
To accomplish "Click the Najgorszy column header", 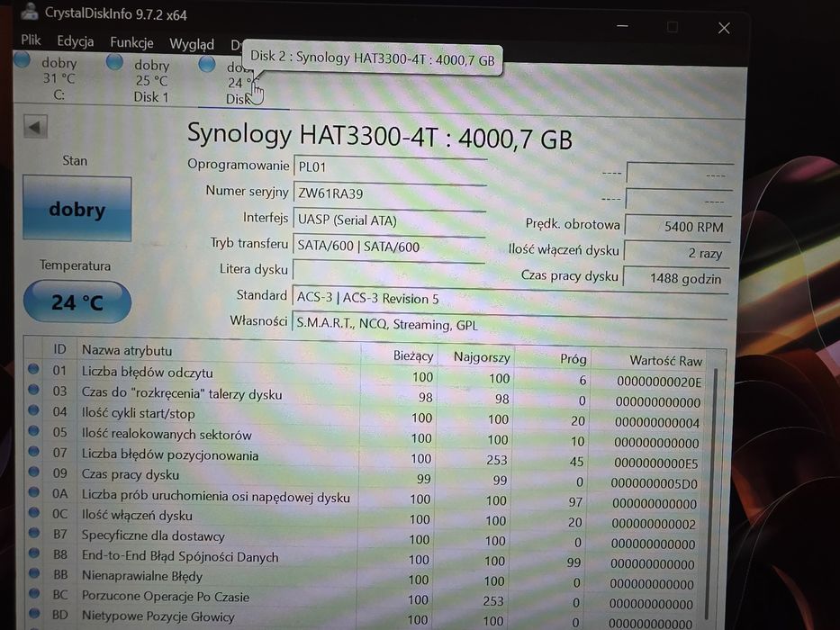I will pos(482,358).
